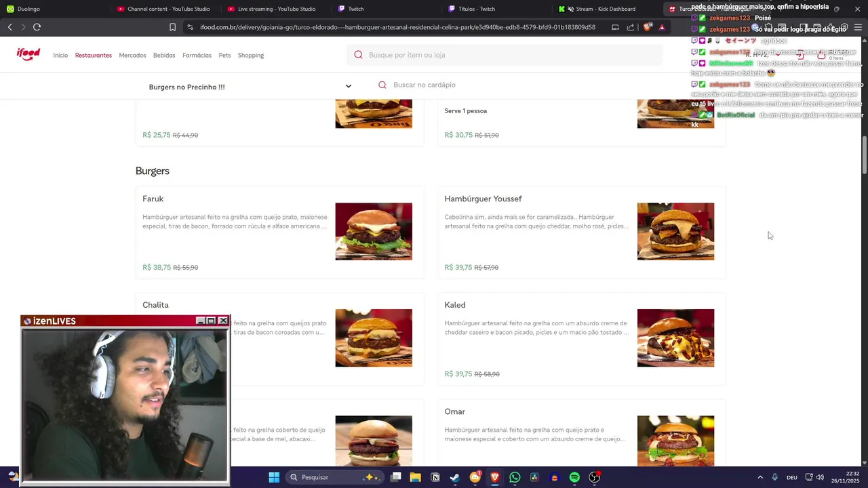Viewport: 868px width, 488px height.
Task: Click the volume icon in system tray
Action: pos(820,477)
